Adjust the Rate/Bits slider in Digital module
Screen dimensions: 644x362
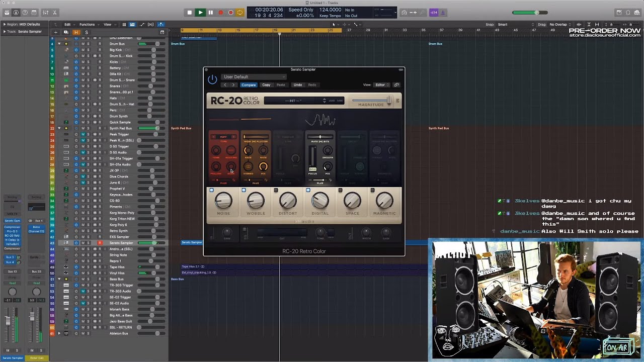(x=320, y=137)
